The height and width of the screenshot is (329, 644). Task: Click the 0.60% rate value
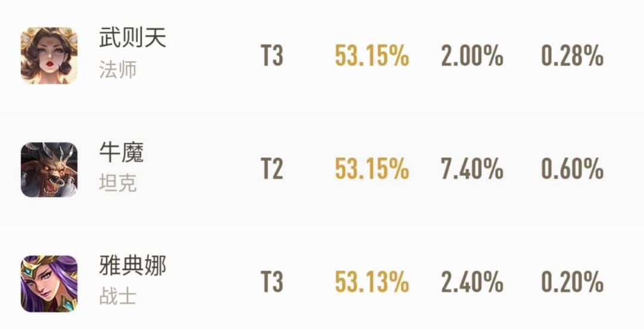pyautogui.click(x=572, y=170)
